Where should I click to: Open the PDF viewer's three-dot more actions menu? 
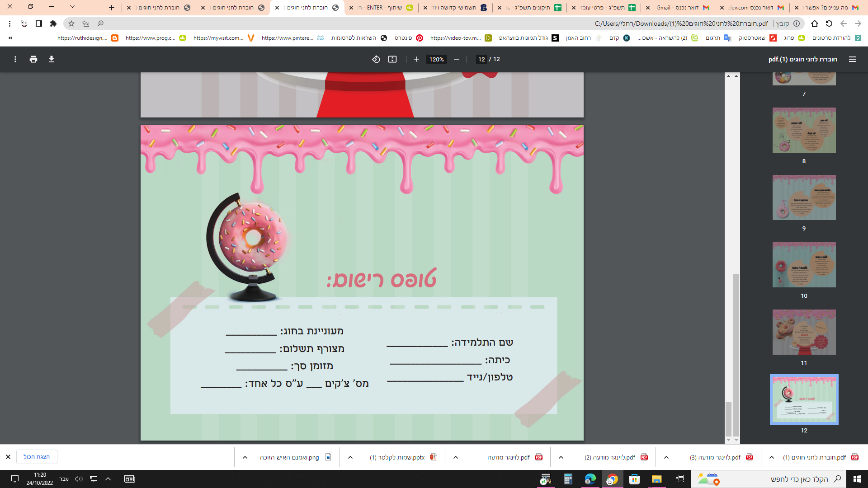click(15, 59)
